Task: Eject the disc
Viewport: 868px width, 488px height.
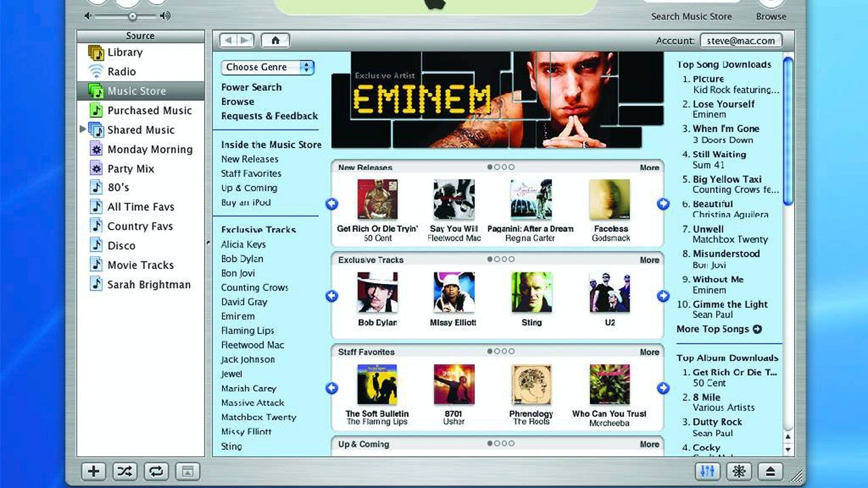Action: click(770, 470)
